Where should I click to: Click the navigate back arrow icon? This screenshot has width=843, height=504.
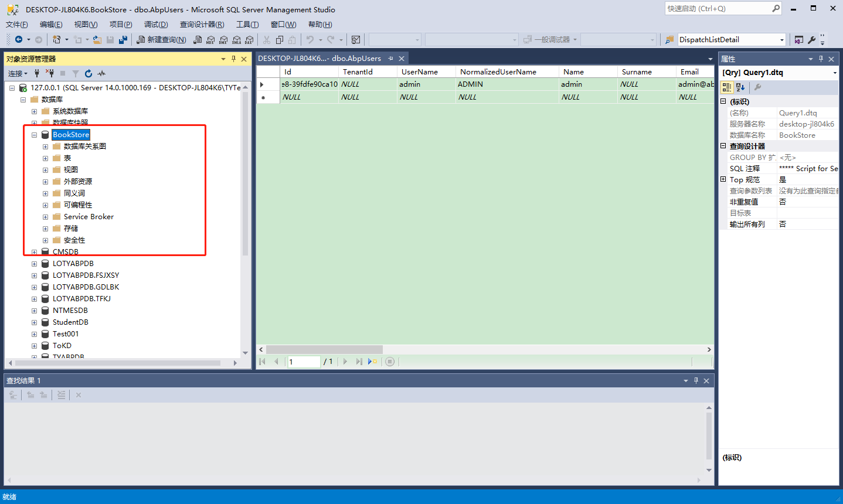click(x=19, y=39)
